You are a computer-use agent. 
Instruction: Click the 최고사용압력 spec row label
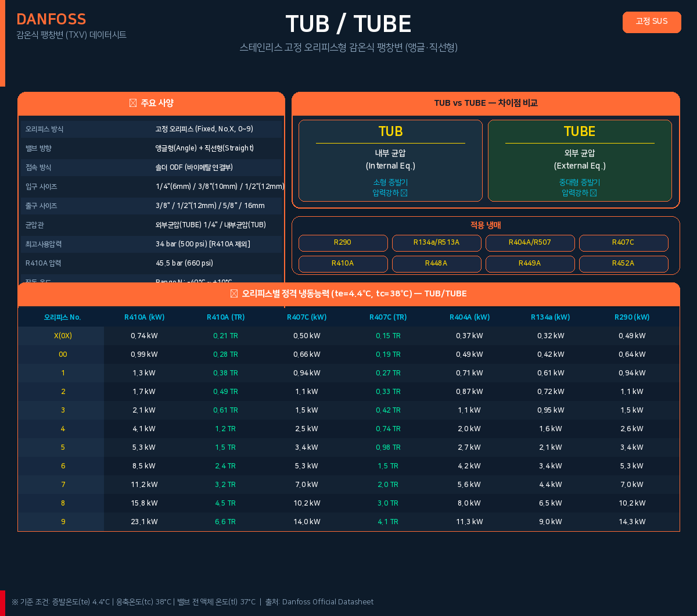pos(44,244)
